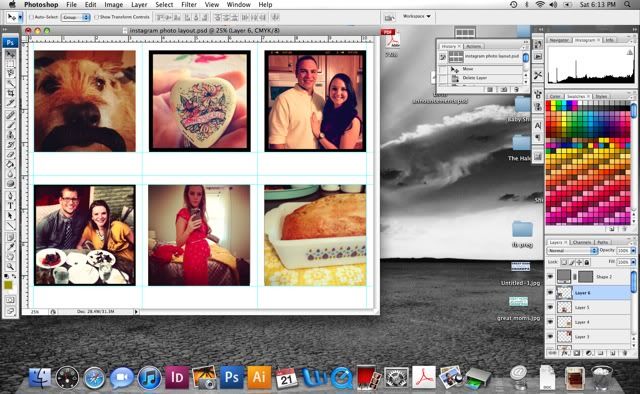Screen dimensions: 640x394
Task: Switch to the Channels tab
Action: click(582, 242)
